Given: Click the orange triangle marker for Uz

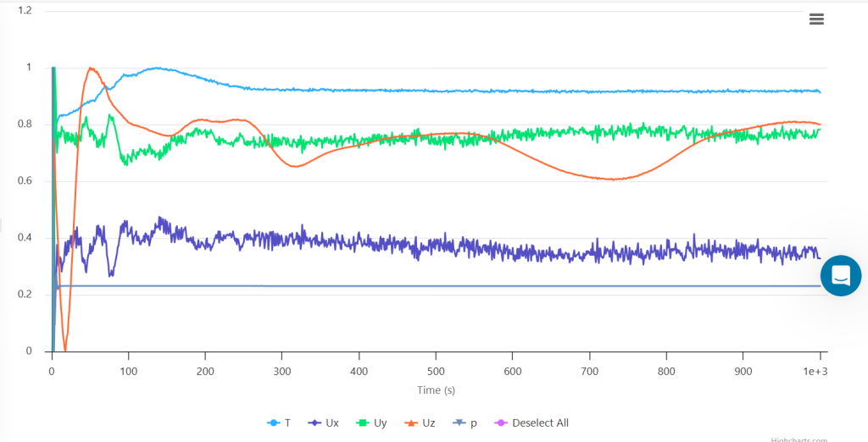Looking at the screenshot, I should [409, 423].
